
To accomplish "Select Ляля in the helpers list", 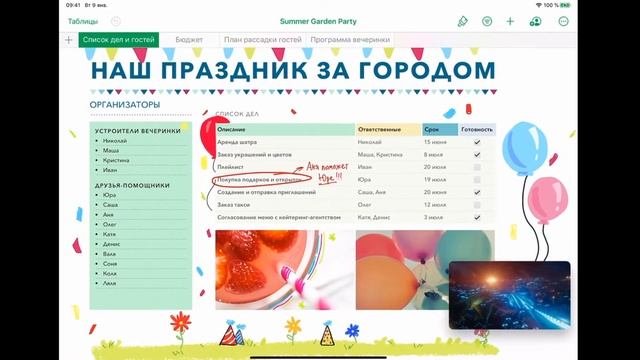I will point(109,283).
